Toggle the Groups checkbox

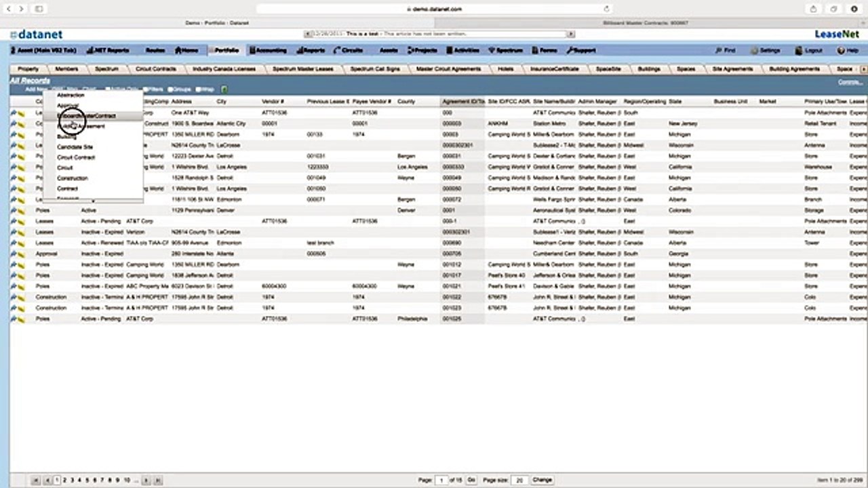coord(171,89)
